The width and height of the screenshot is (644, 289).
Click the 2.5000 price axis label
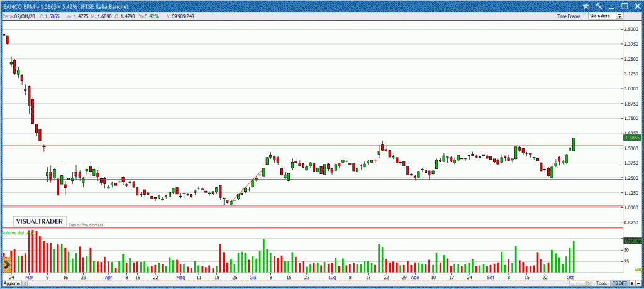[631, 30]
